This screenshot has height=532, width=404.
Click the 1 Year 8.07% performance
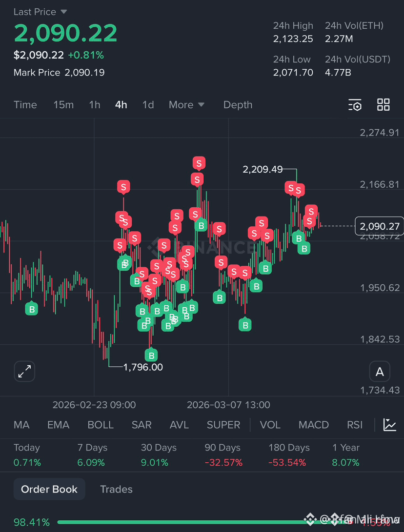345,455
